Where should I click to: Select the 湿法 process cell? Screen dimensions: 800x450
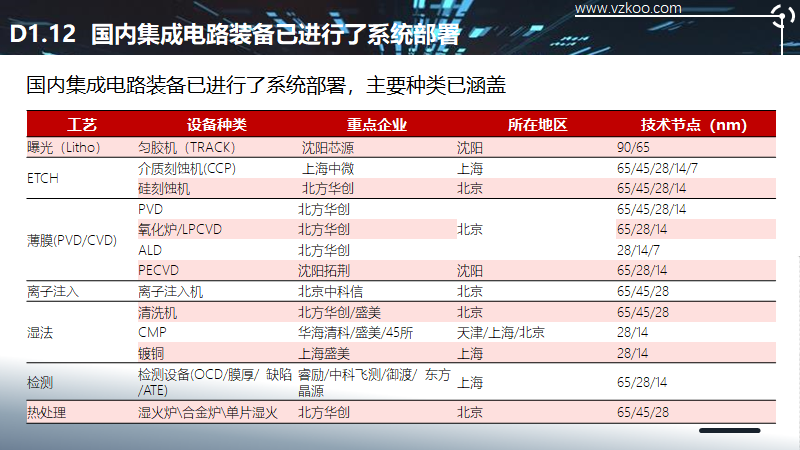point(40,333)
